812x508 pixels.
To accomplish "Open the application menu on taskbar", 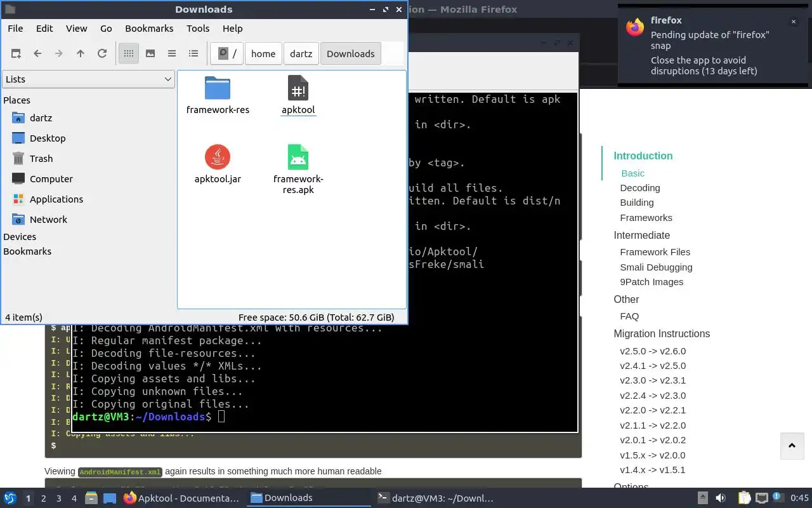I will coord(10,498).
